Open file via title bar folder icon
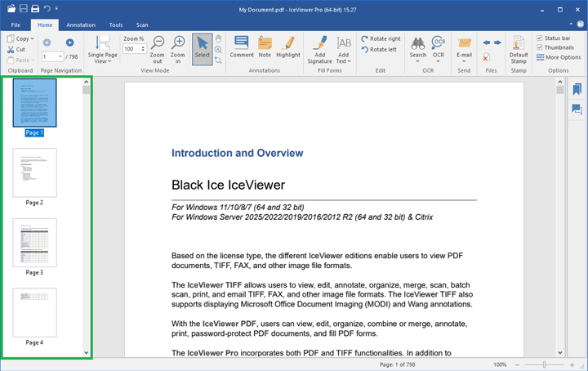The height and width of the screenshot is (371, 588). click(x=11, y=8)
